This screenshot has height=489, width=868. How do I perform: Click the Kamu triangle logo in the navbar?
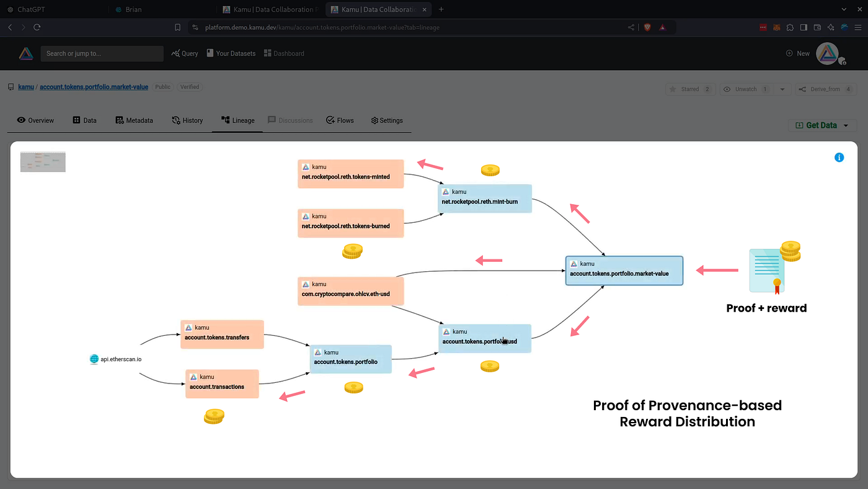point(25,53)
